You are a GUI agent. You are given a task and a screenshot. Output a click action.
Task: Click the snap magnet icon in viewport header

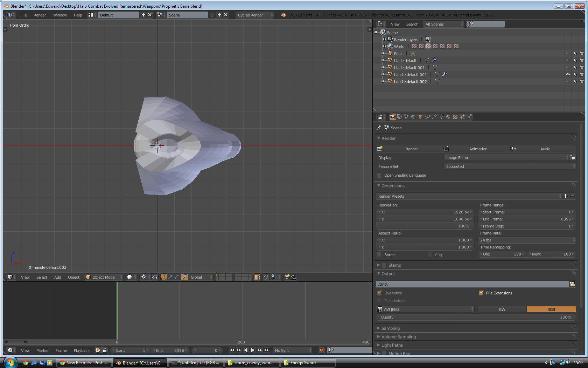click(x=266, y=277)
